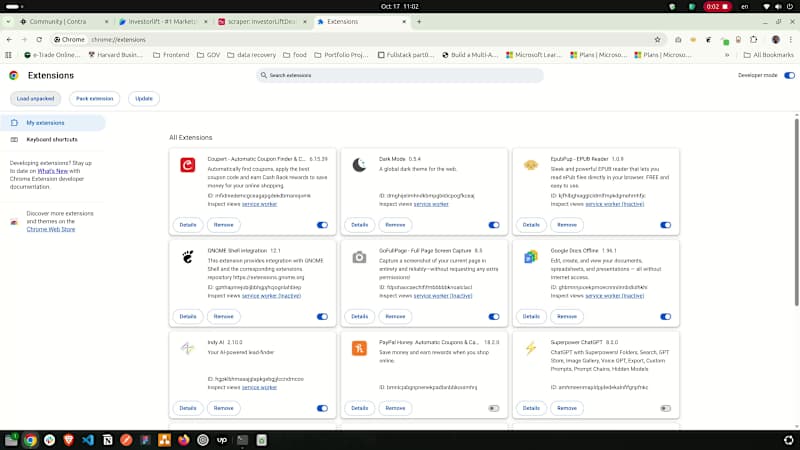The height and width of the screenshot is (450, 800).
Task: Click the GoFullPage camera icon
Action: pyautogui.click(x=359, y=257)
